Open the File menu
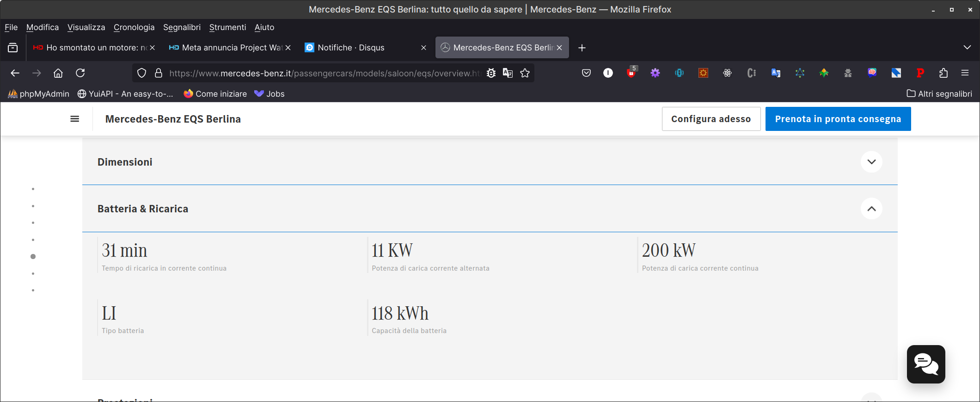 (11, 27)
